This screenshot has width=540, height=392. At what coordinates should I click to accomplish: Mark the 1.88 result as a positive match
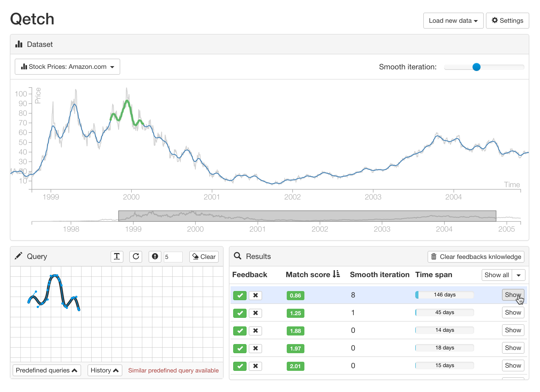tap(240, 331)
